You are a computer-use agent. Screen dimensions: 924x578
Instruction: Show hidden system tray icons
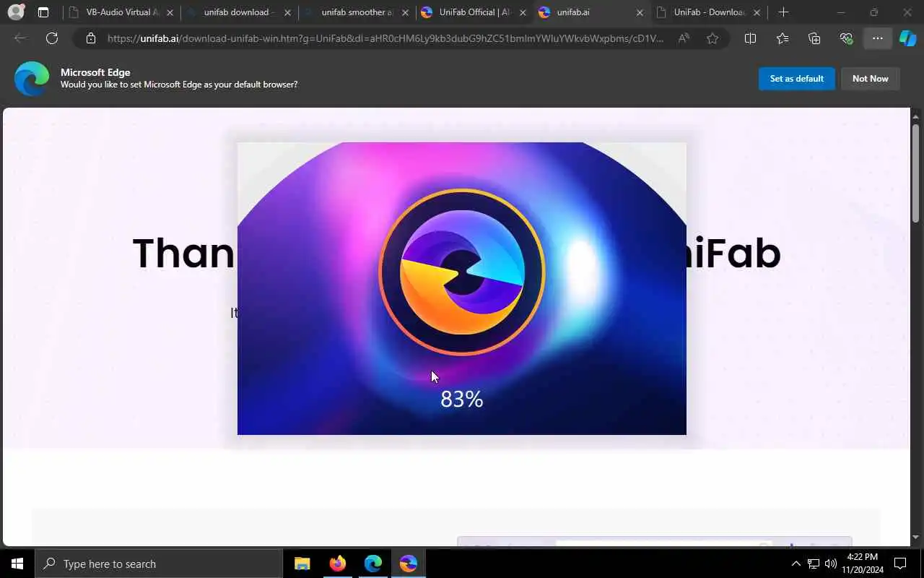[796, 564]
